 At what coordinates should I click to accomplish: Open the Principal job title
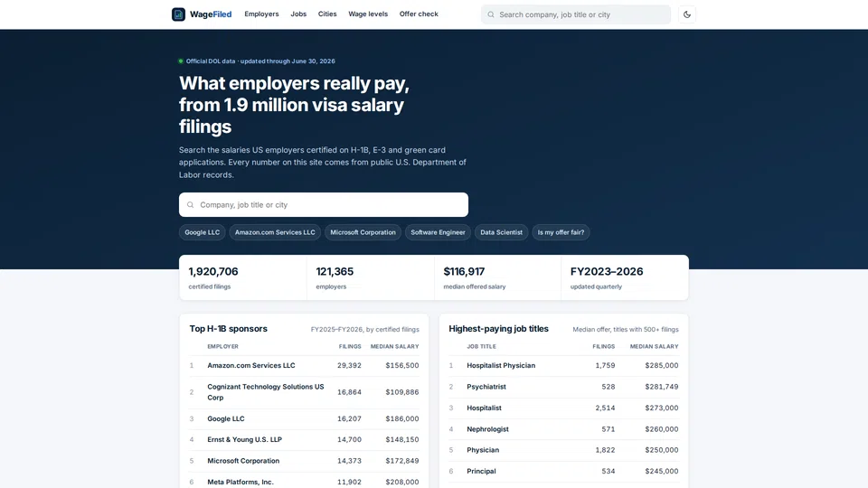[x=481, y=471]
